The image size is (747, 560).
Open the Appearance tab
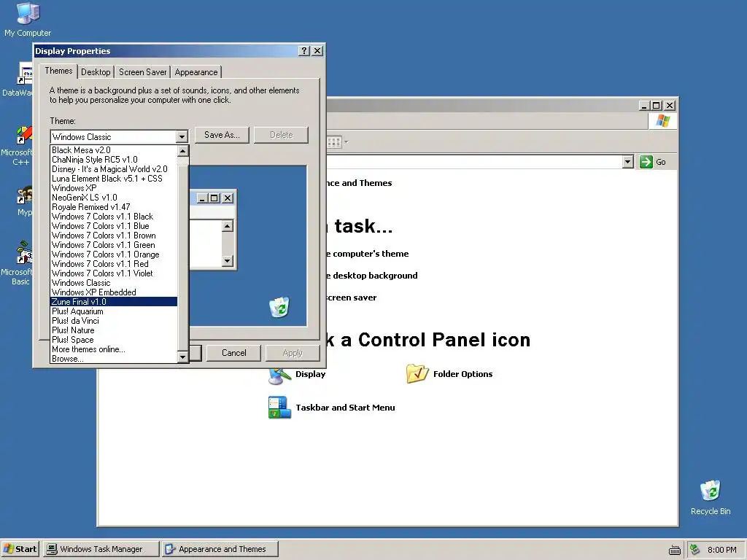coord(196,72)
